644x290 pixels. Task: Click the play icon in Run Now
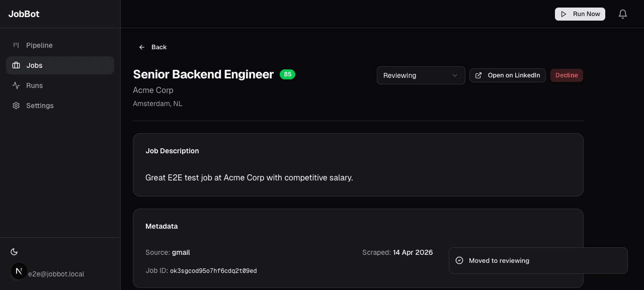point(564,14)
